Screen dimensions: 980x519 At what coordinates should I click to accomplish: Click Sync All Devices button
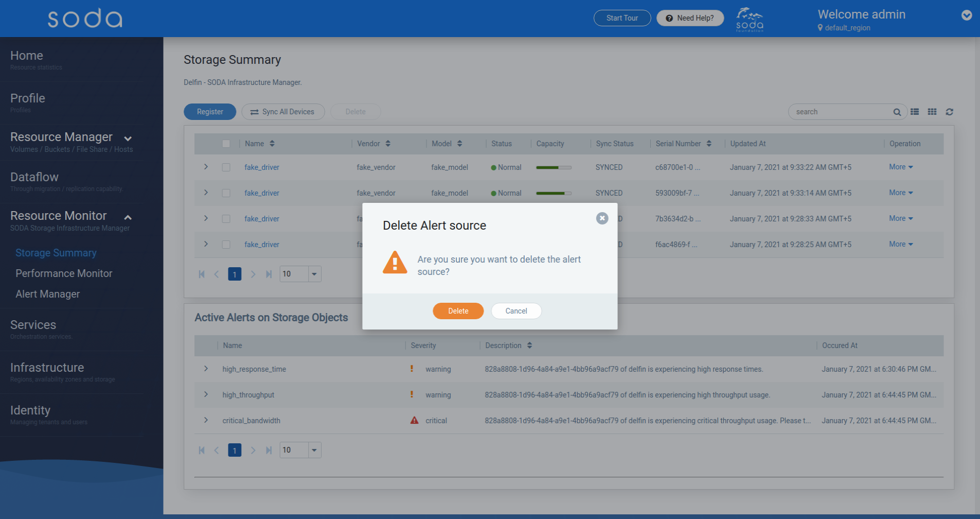pyautogui.click(x=283, y=112)
